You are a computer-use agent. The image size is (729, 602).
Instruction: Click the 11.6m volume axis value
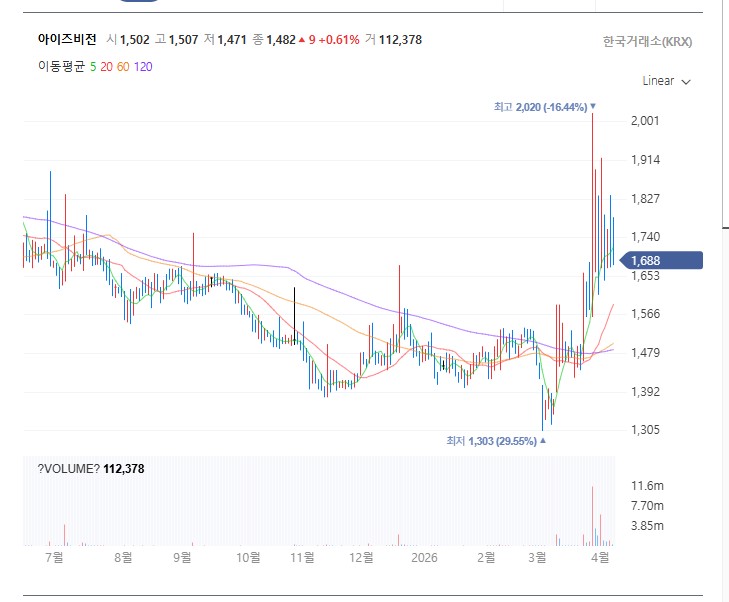point(647,486)
